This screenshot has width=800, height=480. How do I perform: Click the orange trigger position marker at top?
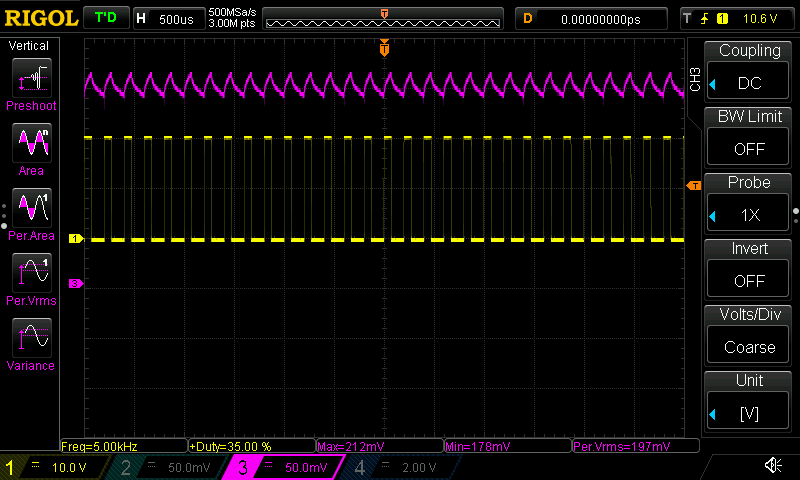click(x=384, y=47)
